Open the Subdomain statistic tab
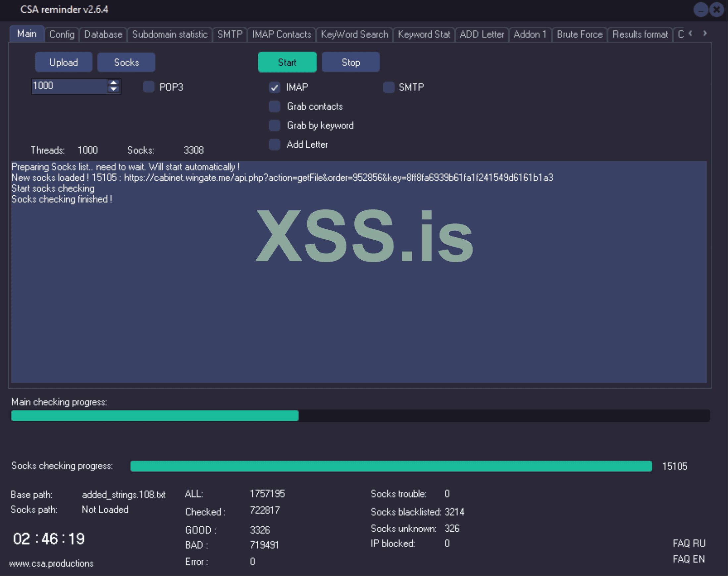This screenshot has width=728, height=576. [x=170, y=34]
